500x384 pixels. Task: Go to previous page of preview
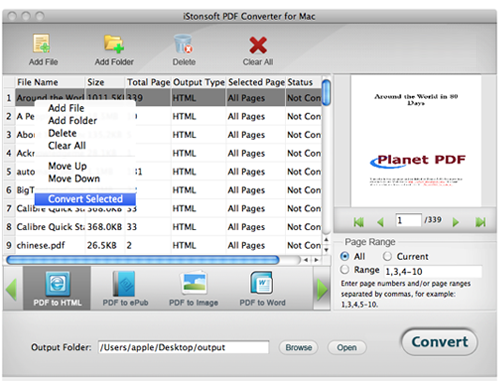(380, 222)
